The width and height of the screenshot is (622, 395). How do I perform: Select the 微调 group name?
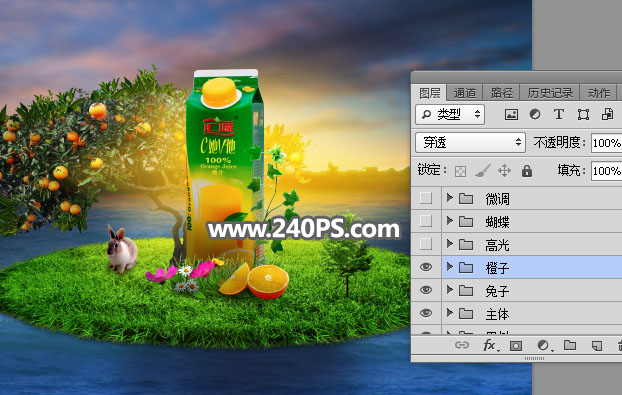pyautogui.click(x=497, y=199)
